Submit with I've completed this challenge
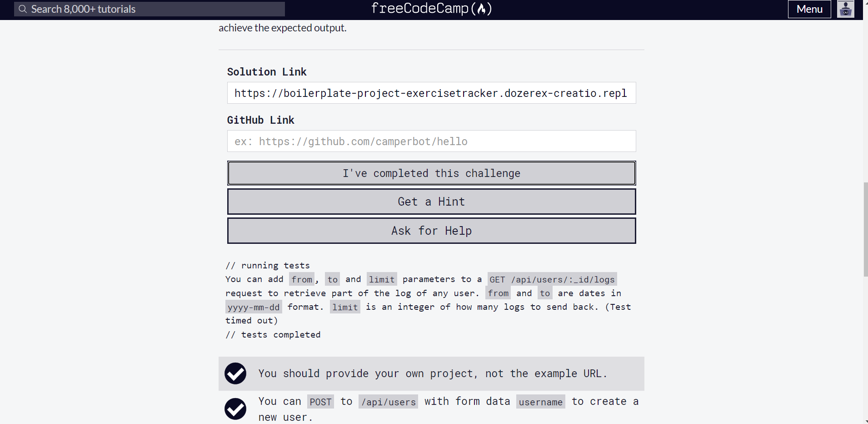The height and width of the screenshot is (424, 868). tap(431, 173)
